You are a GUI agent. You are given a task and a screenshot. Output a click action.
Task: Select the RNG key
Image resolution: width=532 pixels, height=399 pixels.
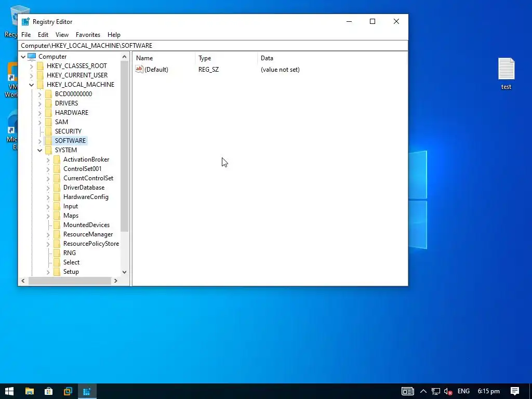tap(70, 253)
